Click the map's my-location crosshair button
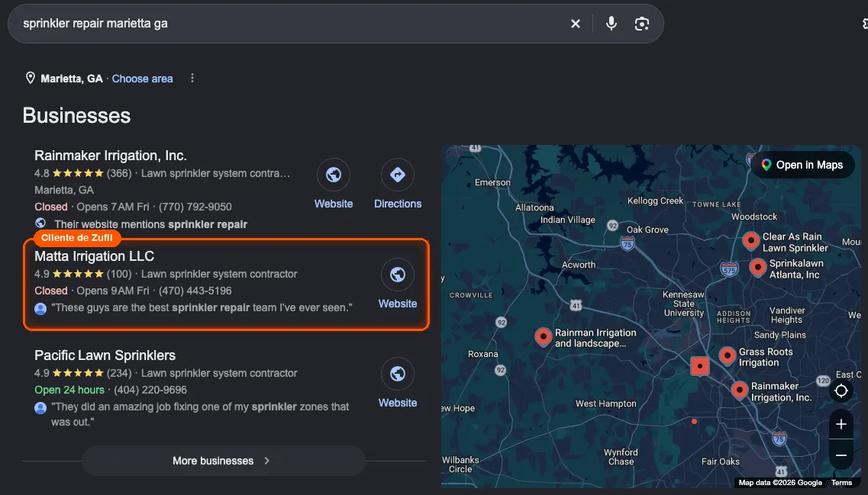Image resolution: width=868 pixels, height=495 pixels. (841, 391)
